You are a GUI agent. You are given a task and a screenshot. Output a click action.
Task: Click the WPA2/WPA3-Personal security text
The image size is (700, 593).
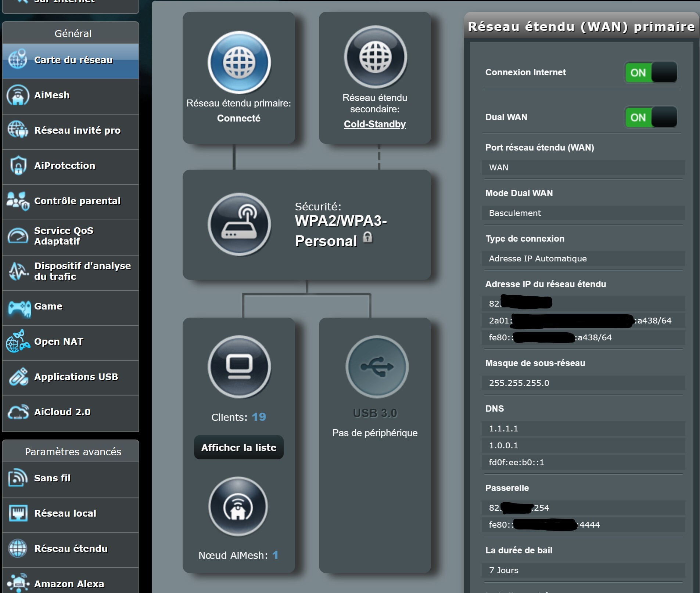click(341, 231)
